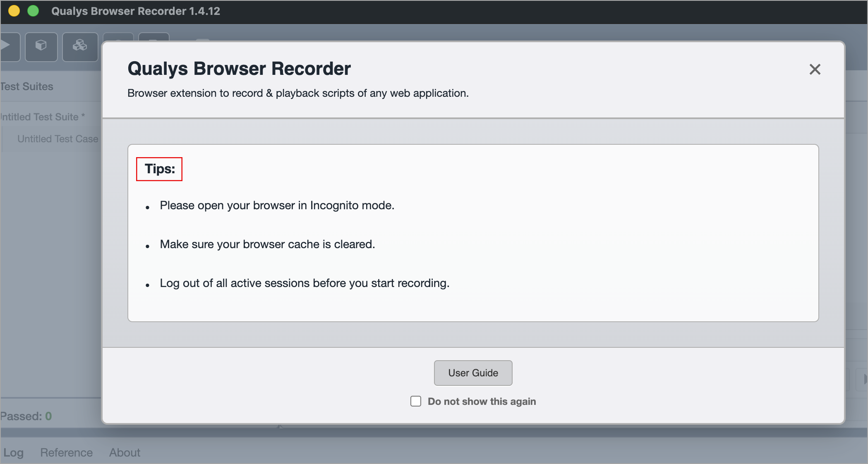Open the Reference tab
The width and height of the screenshot is (868, 464).
(x=66, y=452)
